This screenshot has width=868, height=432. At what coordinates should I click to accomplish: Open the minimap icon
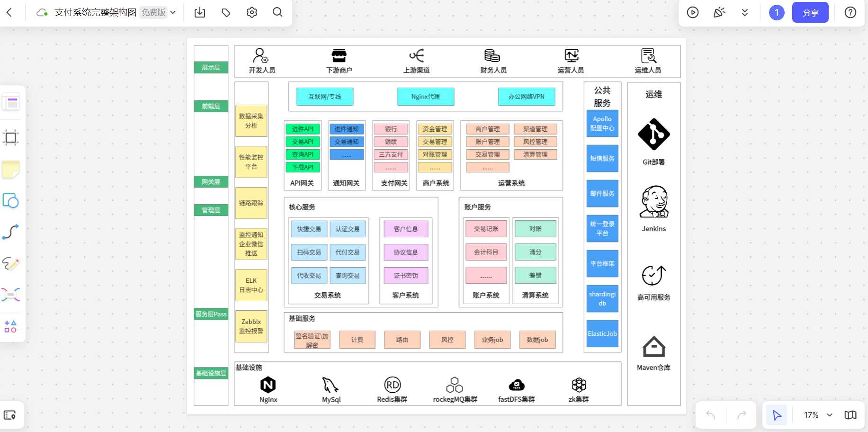click(x=850, y=415)
